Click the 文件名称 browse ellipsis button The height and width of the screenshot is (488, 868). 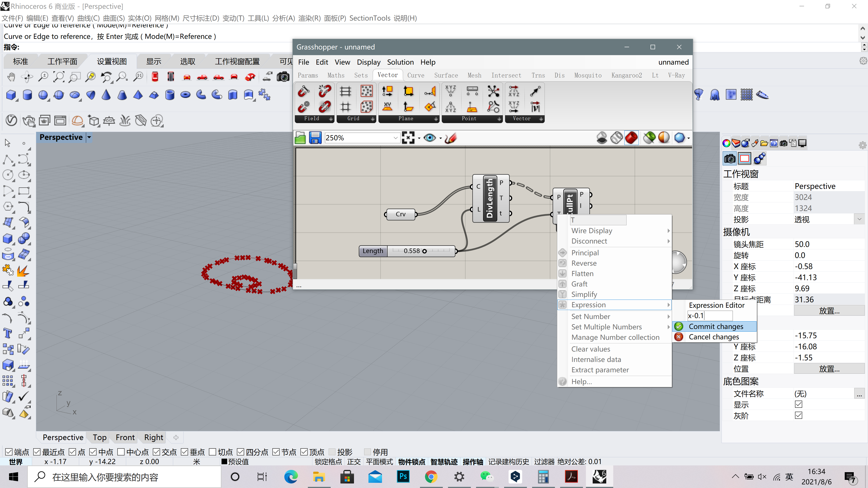(859, 393)
